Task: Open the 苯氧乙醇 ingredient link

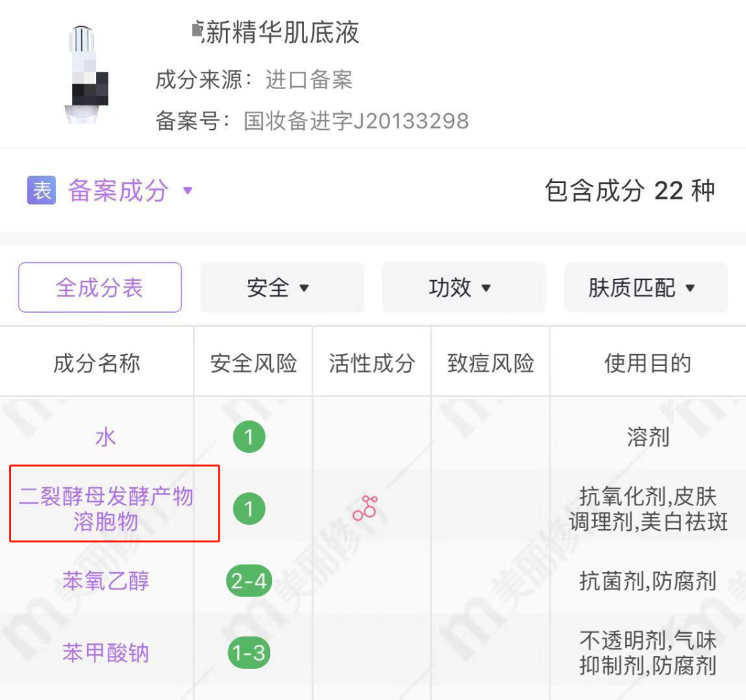Action: point(106,581)
